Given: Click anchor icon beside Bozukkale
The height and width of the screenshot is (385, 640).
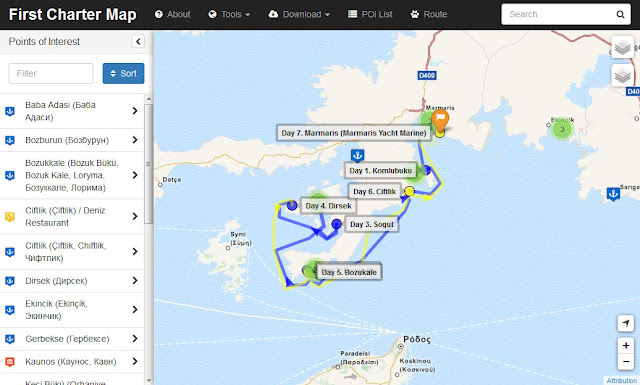Looking at the screenshot, I should [x=10, y=175].
